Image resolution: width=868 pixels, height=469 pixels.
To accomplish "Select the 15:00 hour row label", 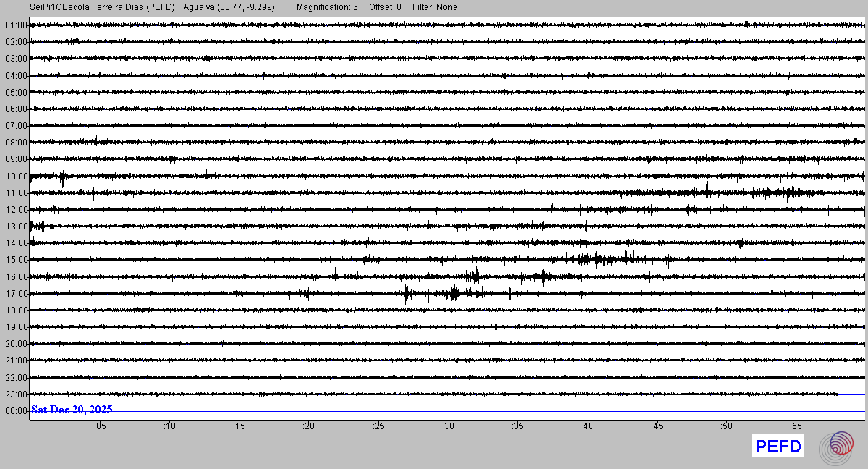I will coord(15,260).
